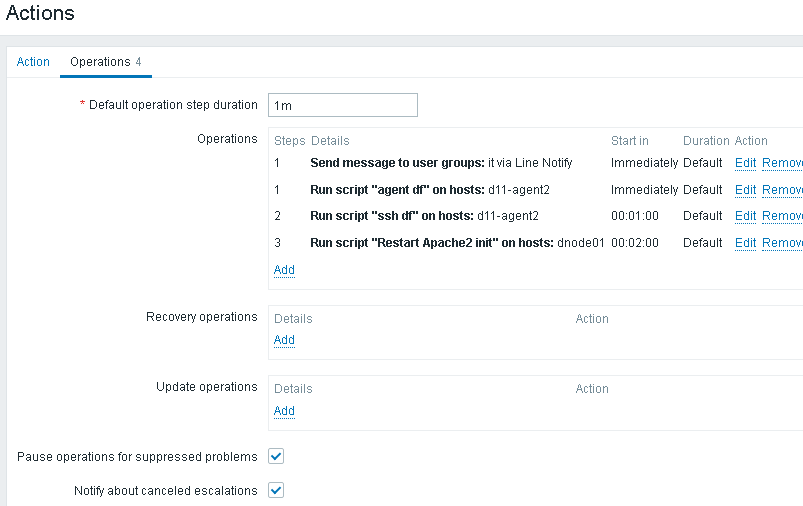Viewport: 803px width, 506px height.
Task: Remove the "agent df" script operation
Action: 782,190
